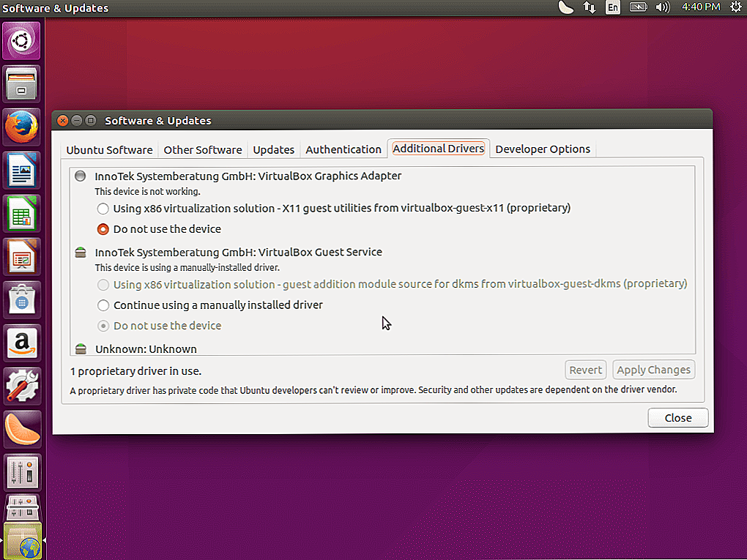Open the sound volume indicator
The width and height of the screenshot is (747, 560).
663,7
